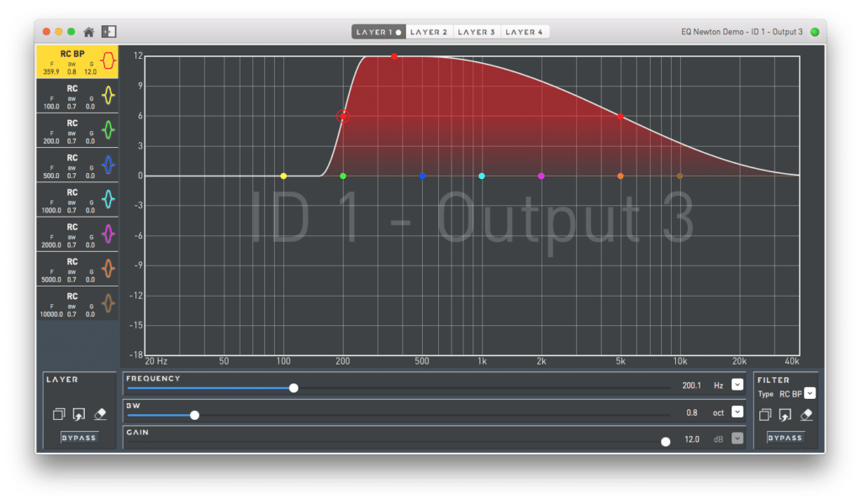Viewport: 861px width, 504px height.
Task: Select the RC 1000.0 Hz filter band
Action: click(x=77, y=198)
